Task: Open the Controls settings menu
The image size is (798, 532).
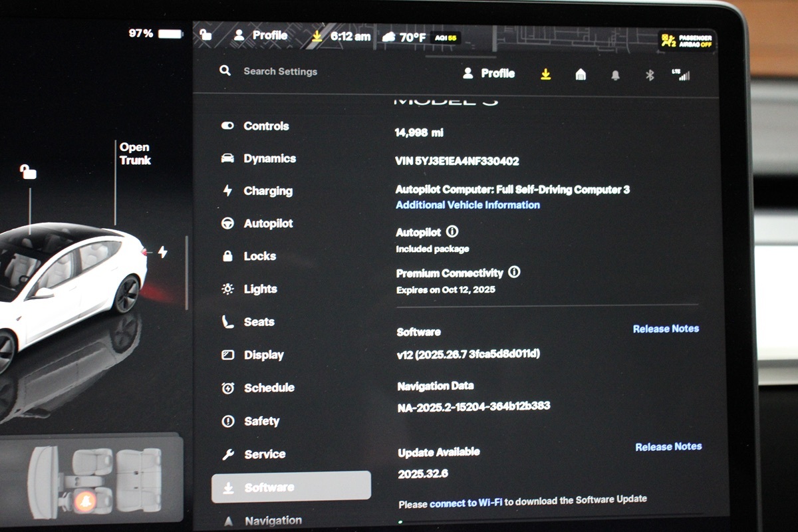Action: tap(265, 126)
